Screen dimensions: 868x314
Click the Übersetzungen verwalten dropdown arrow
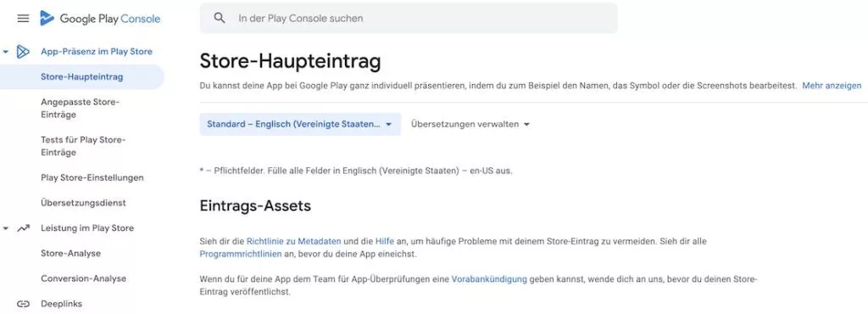pyautogui.click(x=526, y=125)
